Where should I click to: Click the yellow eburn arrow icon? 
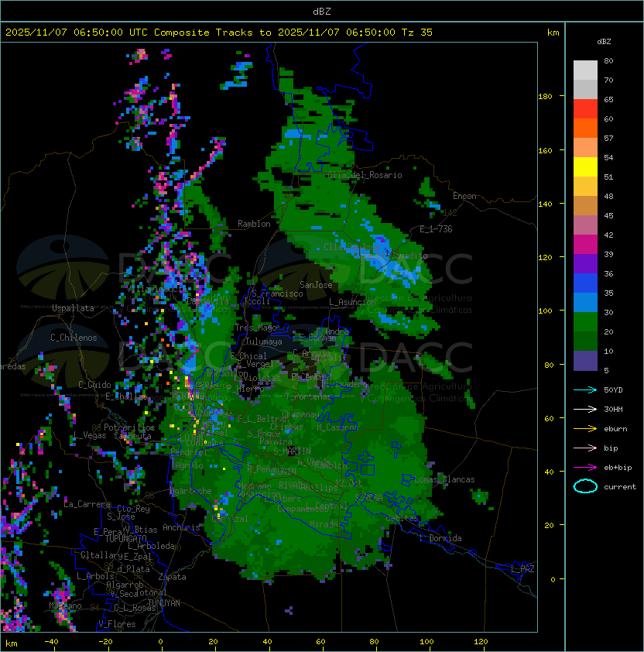point(585,429)
